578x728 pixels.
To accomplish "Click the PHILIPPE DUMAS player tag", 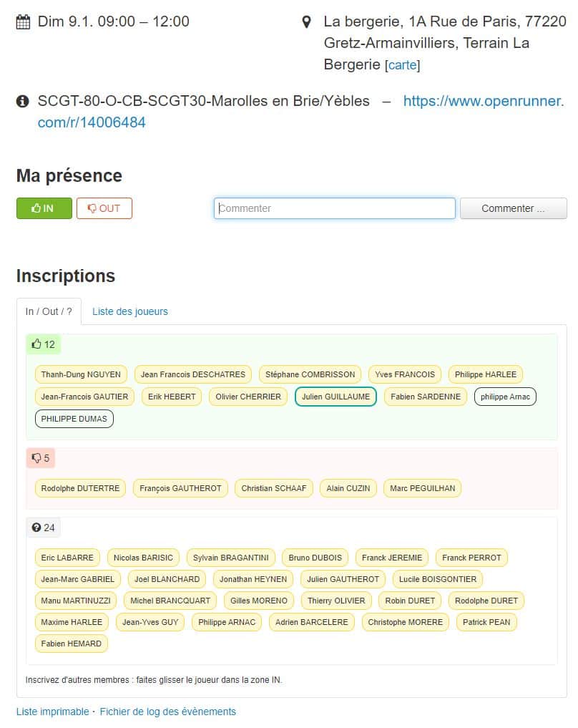I will coord(74,419).
